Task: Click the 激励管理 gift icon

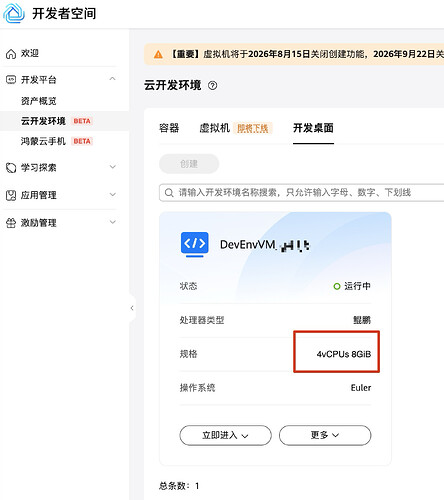Action: click(11, 223)
